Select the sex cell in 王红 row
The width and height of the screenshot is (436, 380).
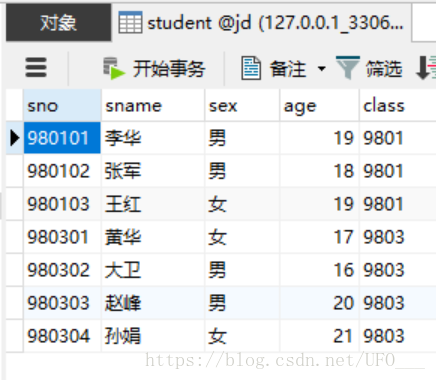242,204
